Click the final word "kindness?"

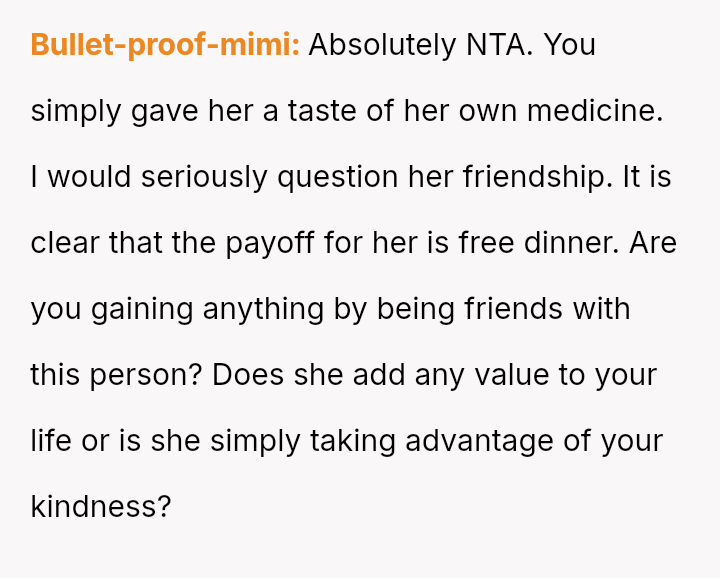100,507
